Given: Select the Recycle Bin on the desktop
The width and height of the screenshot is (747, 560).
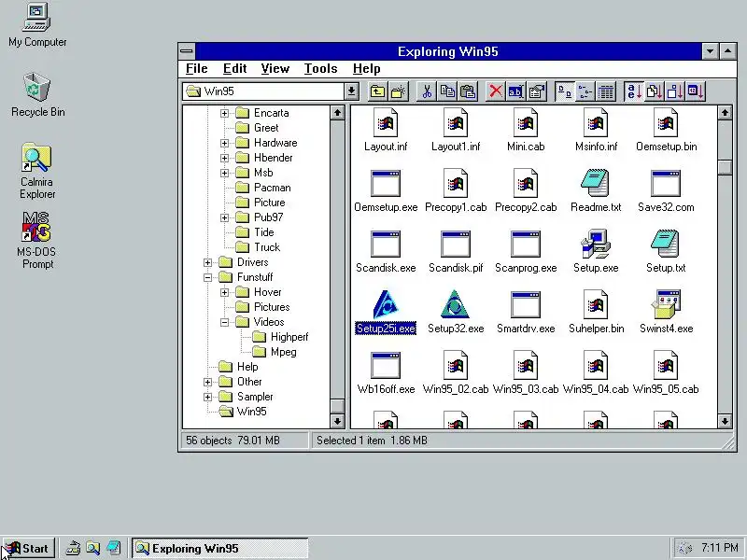Looking at the screenshot, I should [37, 95].
